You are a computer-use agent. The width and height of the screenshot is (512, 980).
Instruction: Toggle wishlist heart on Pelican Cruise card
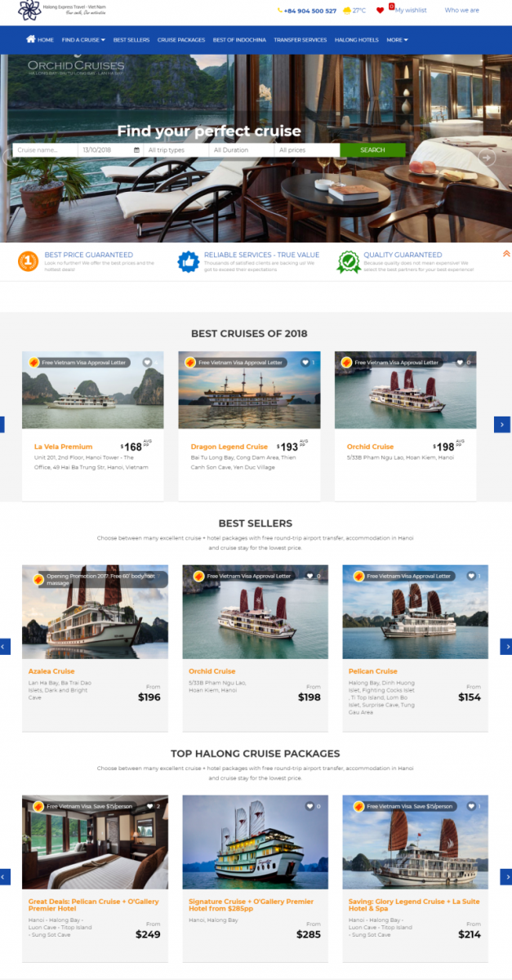pyautogui.click(x=470, y=577)
